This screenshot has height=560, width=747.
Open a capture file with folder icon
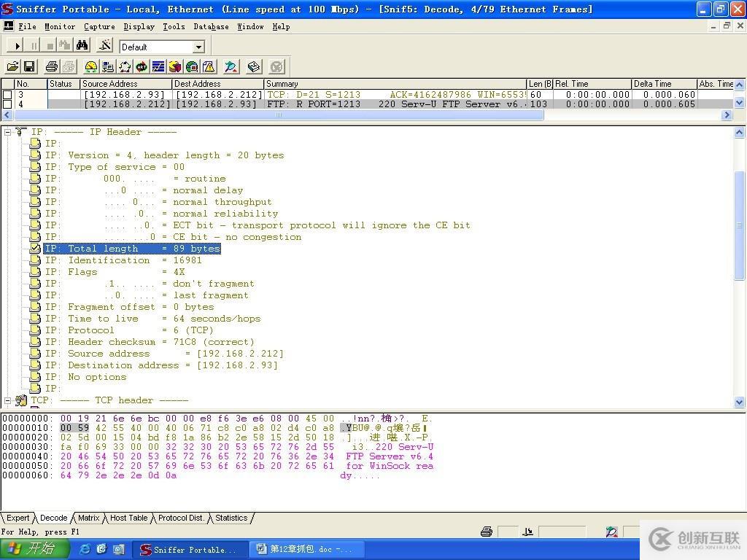click(12, 67)
